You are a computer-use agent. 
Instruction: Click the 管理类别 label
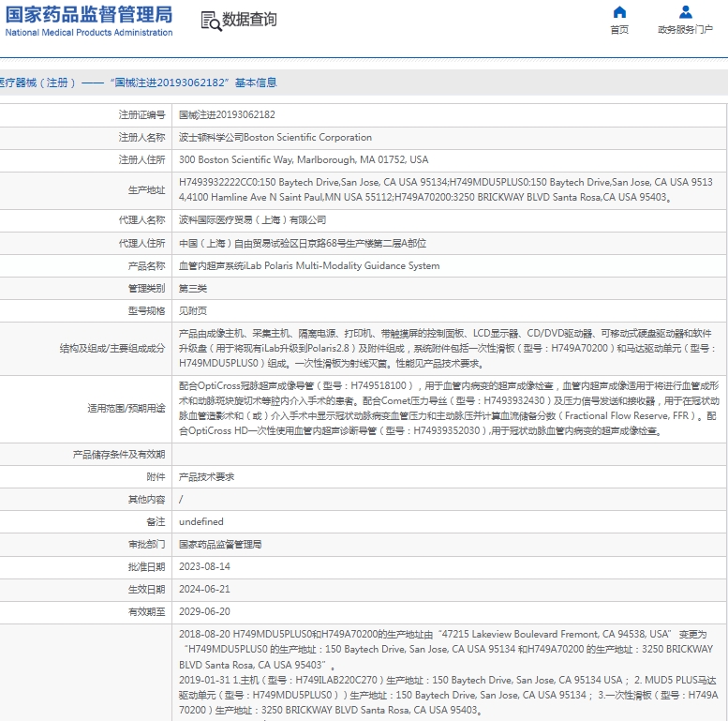tap(146, 289)
